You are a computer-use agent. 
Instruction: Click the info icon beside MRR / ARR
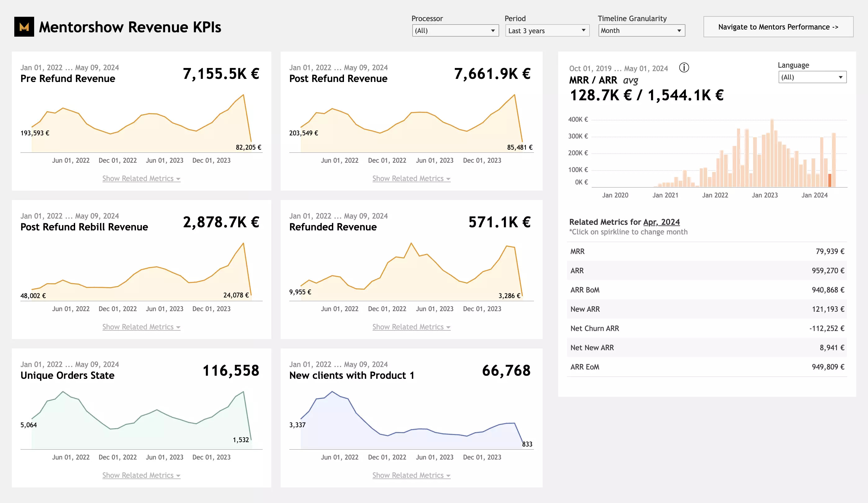point(684,67)
